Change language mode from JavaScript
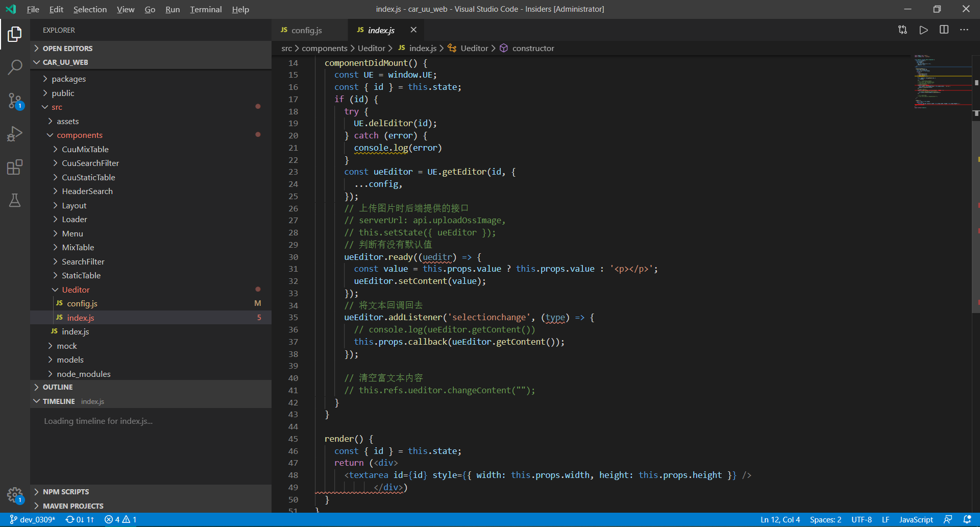Image resolution: width=980 pixels, height=527 pixels. [916, 519]
